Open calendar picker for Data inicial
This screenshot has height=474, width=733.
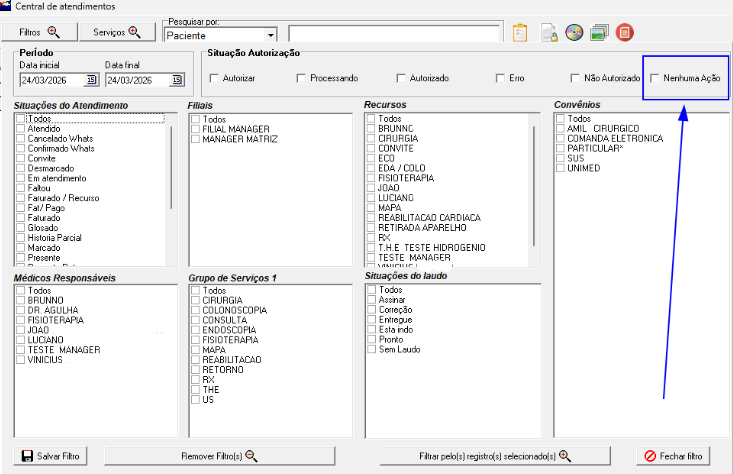point(91,80)
